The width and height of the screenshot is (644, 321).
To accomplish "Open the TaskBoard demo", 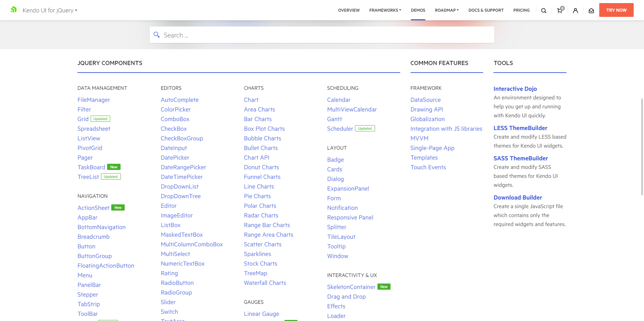I will [91, 167].
